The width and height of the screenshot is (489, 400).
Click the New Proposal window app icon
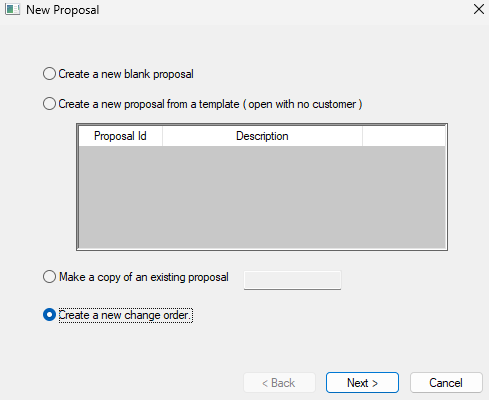point(12,9)
